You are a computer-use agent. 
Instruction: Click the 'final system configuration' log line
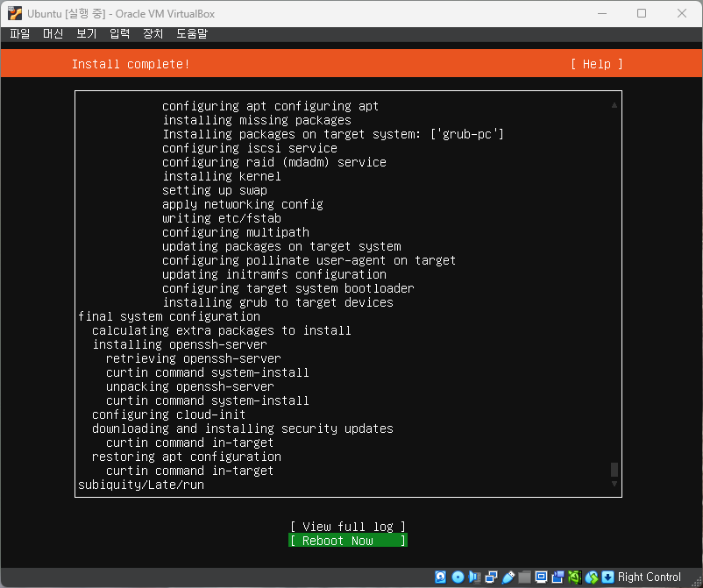tap(169, 316)
